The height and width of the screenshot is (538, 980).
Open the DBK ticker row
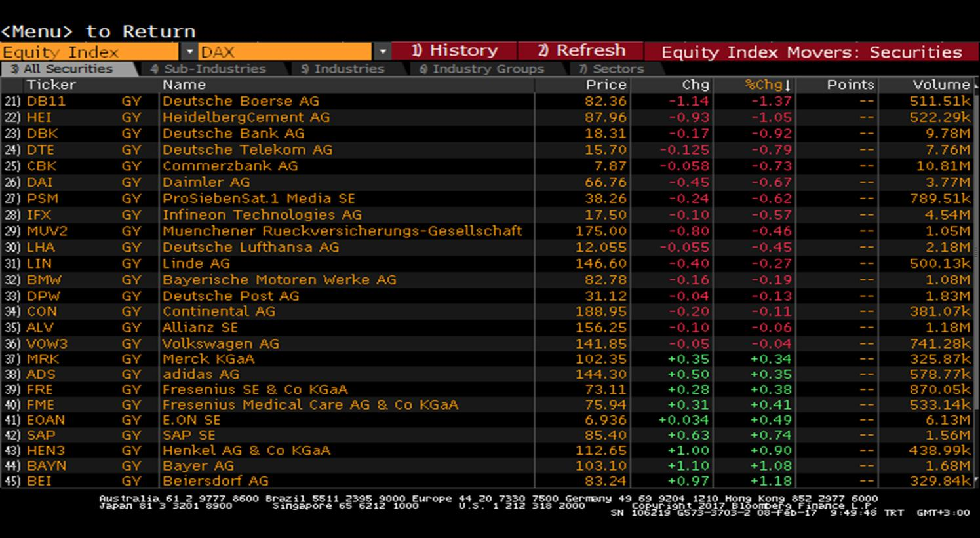click(x=42, y=134)
